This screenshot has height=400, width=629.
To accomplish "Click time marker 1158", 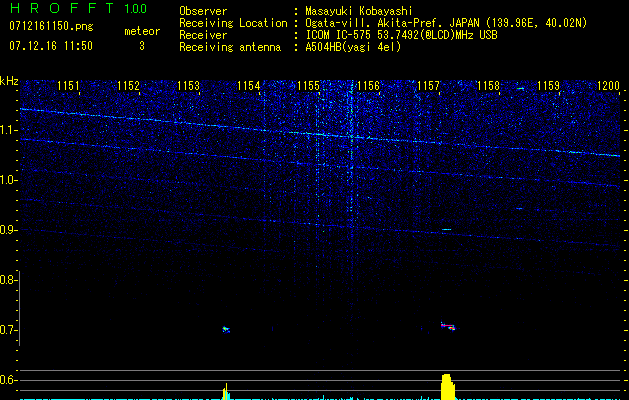I will pyautogui.click(x=489, y=85).
